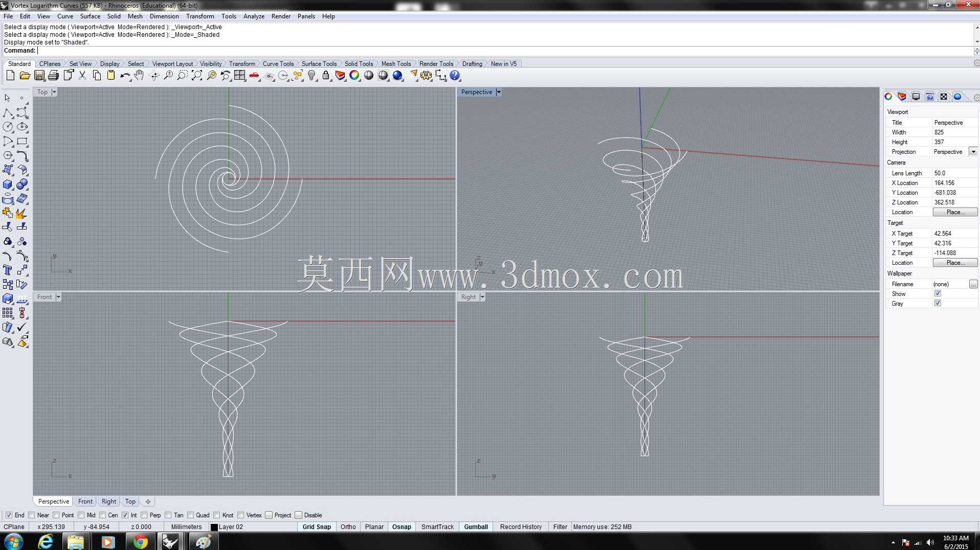Uncheck the wallpaper Gray checkbox
Screen dimensions: 980x550
pos(938,303)
